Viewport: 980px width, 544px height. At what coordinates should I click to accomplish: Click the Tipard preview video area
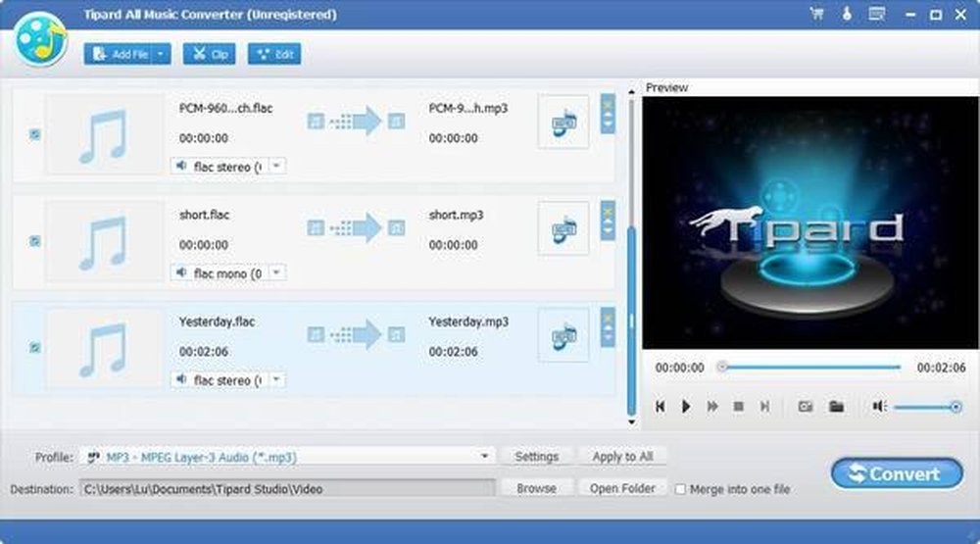click(x=810, y=223)
